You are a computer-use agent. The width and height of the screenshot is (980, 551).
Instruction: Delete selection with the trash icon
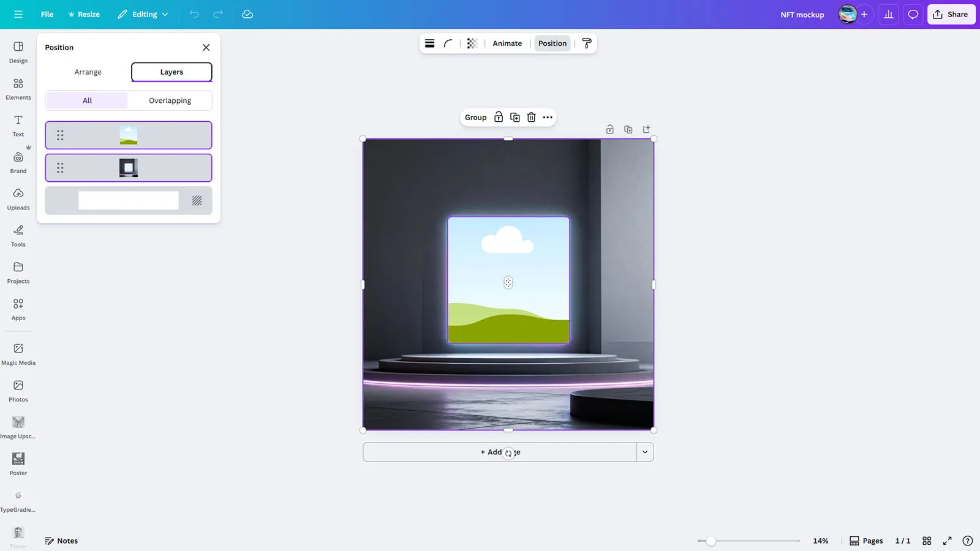pos(531,118)
